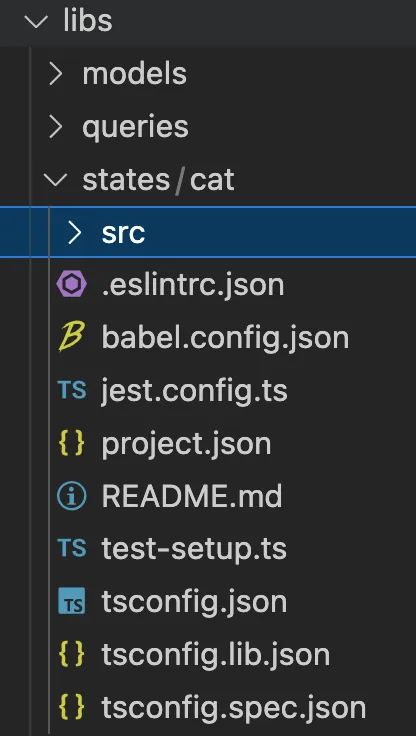Click the braces icon beside tsconfig.lib.json
This screenshot has height=736, width=416.
tap(72, 654)
